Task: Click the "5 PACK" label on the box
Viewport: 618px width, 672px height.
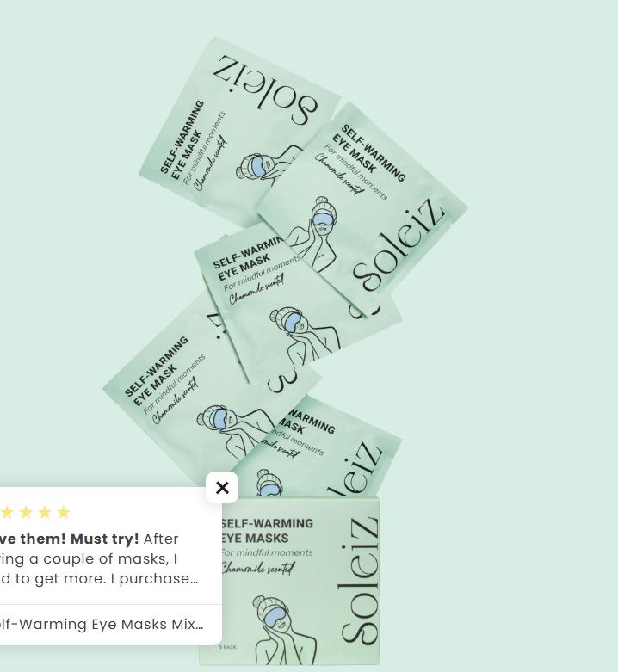Action: (x=227, y=647)
